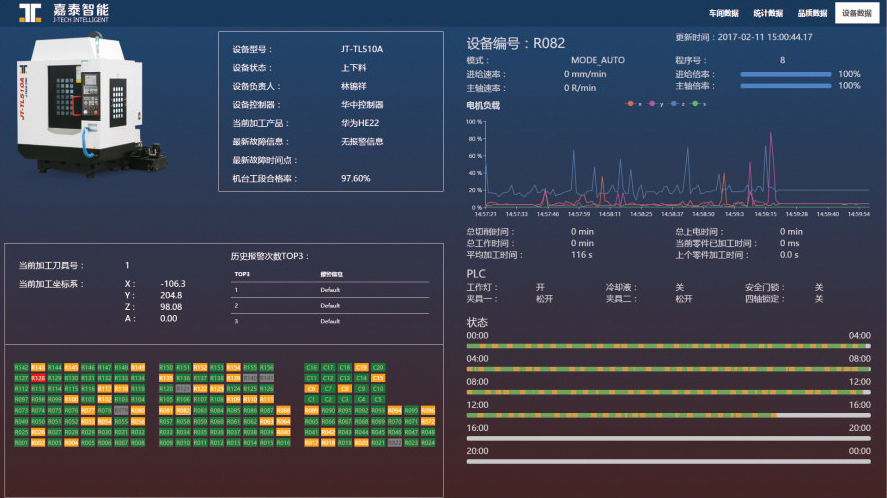Click the 进给倍率 progress bar
This screenshot has height=498, width=887.
click(x=785, y=74)
